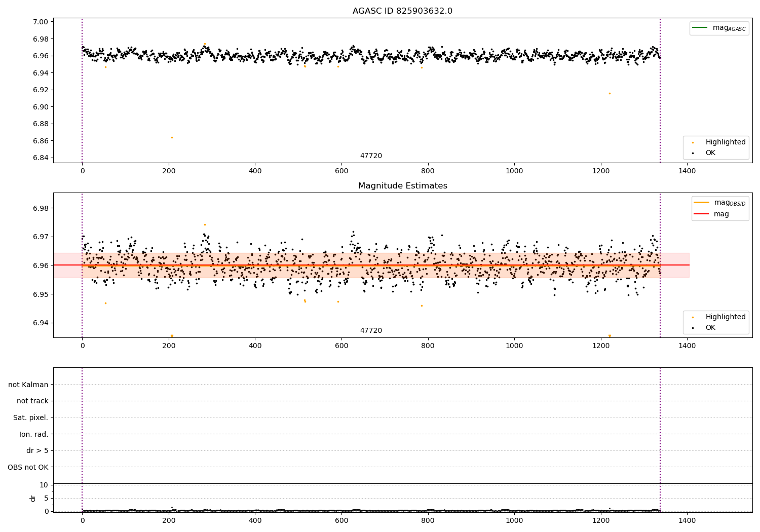Screen dimensions: 760x532
Task: Click orange triangle marker near x=1220 in middle plot
Action: coord(610,336)
